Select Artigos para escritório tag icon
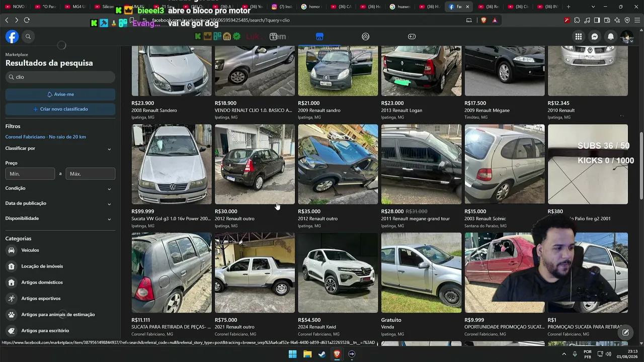This screenshot has height=362, width=644. [x=12, y=331]
